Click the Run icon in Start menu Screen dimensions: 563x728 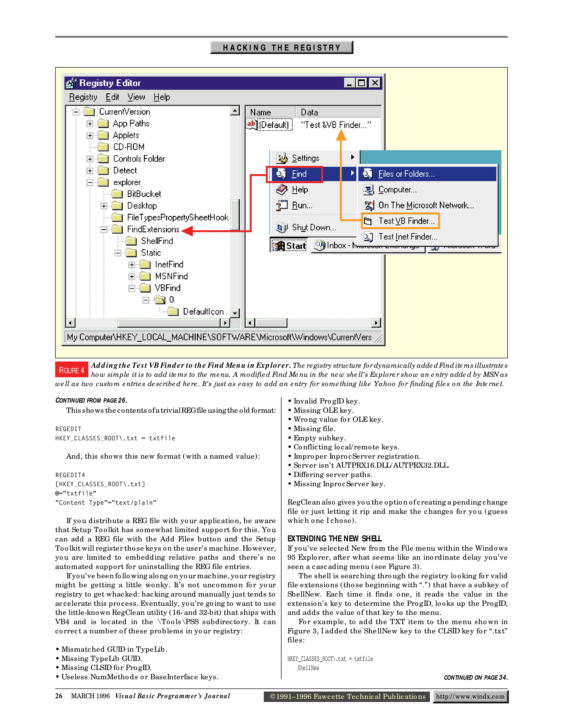tap(282, 205)
